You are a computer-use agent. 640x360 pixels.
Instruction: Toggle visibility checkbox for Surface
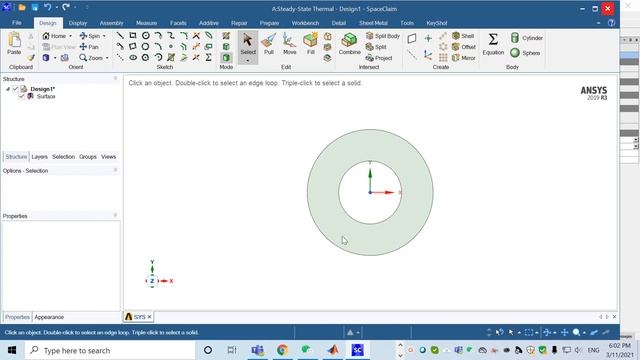click(22, 96)
